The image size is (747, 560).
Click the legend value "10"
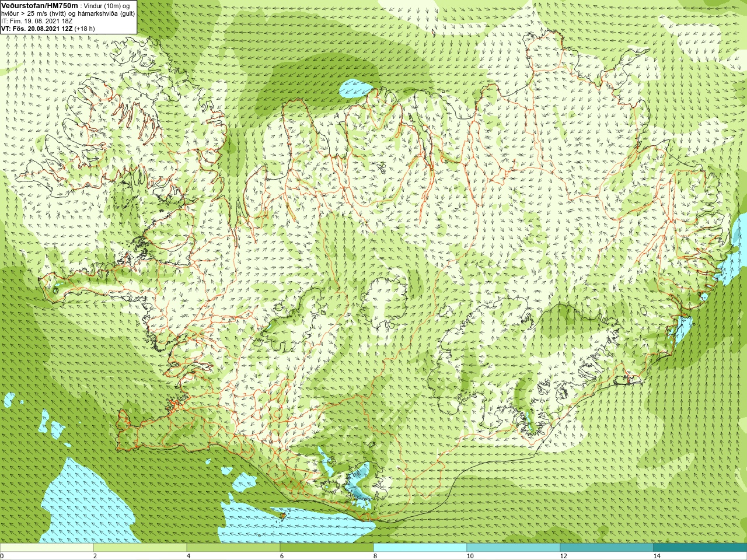(470, 556)
